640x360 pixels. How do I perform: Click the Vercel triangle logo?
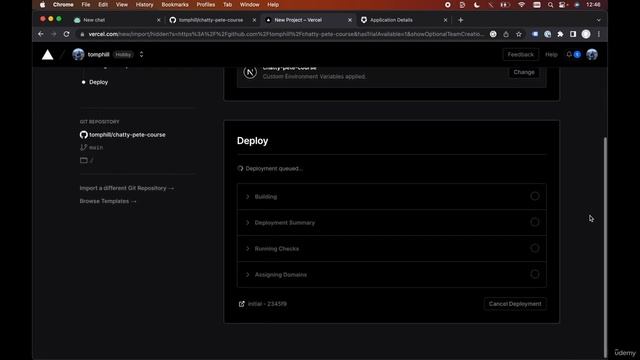coord(47,55)
